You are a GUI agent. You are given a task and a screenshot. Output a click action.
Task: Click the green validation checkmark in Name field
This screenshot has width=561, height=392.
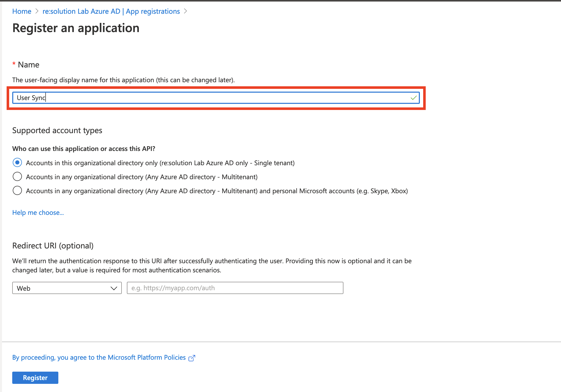tap(413, 98)
